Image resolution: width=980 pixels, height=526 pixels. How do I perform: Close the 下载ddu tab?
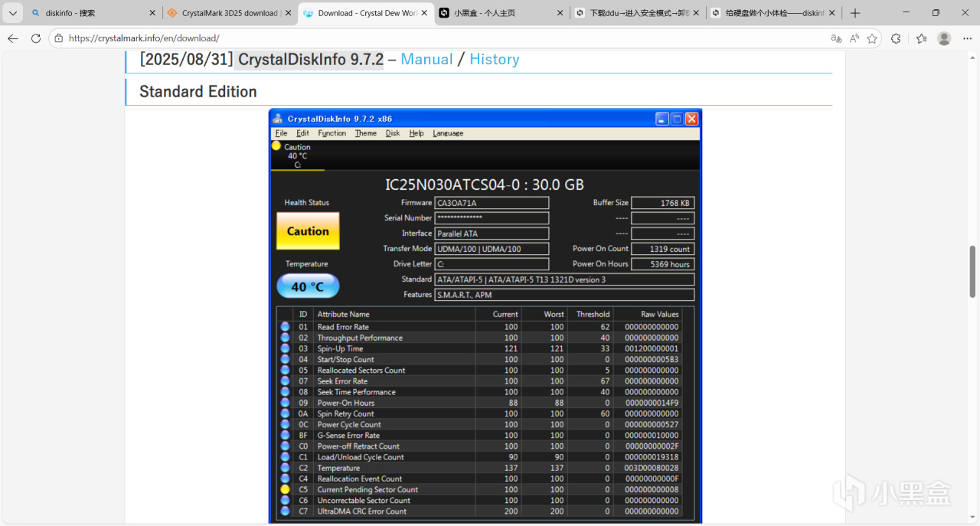pos(696,13)
